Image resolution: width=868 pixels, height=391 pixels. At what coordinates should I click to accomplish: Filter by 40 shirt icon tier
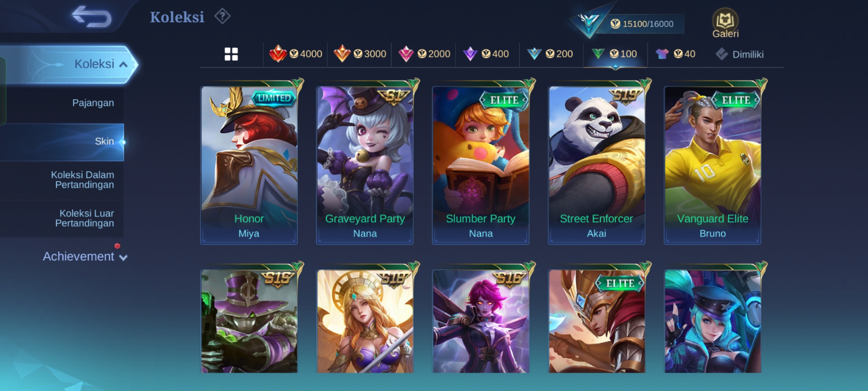675,54
